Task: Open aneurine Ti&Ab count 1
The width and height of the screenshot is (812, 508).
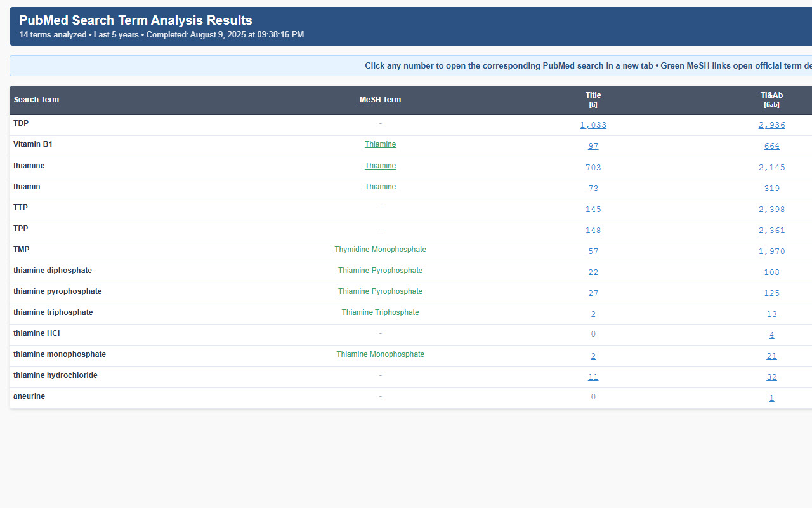Action: (x=771, y=398)
